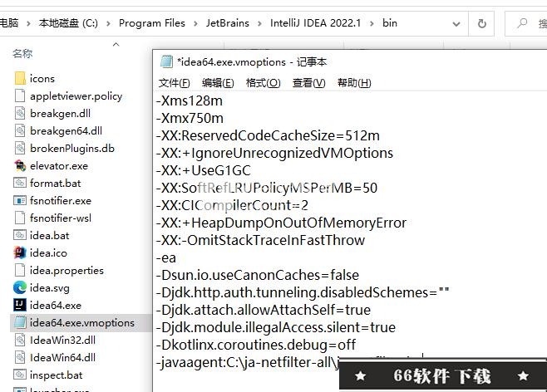Click the CICompilerCount=2 line
This screenshot has height=392, width=547.
coord(232,205)
